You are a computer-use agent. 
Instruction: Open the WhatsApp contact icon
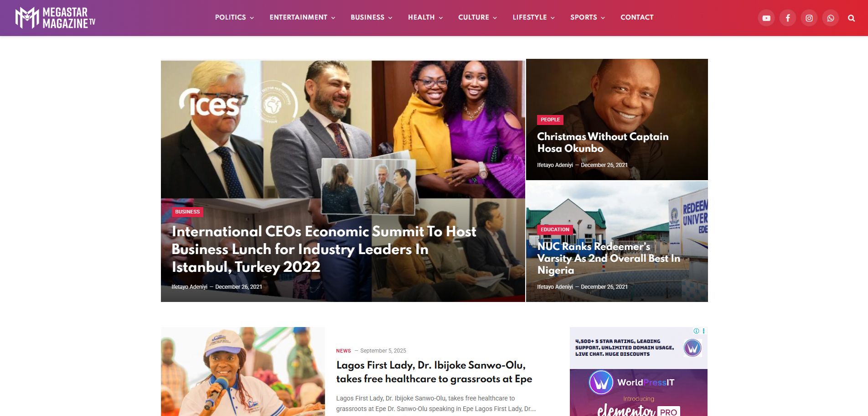click(x=831, y=18)
